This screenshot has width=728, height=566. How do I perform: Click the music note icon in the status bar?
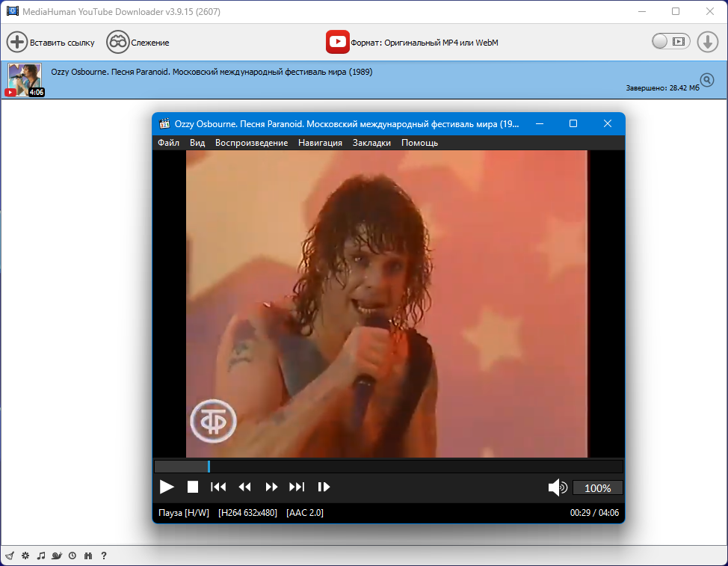pyautogui.click(x=41, y=556)
